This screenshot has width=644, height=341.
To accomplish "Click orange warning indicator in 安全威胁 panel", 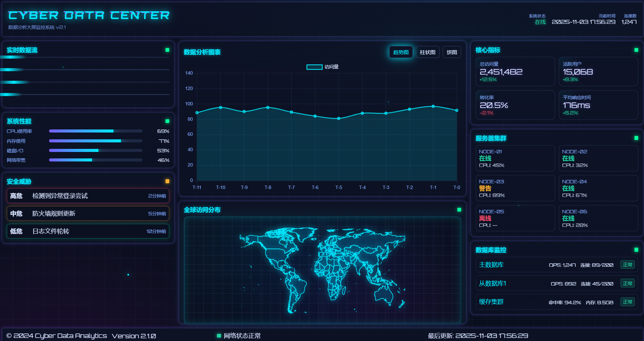I will pos(167,181).
